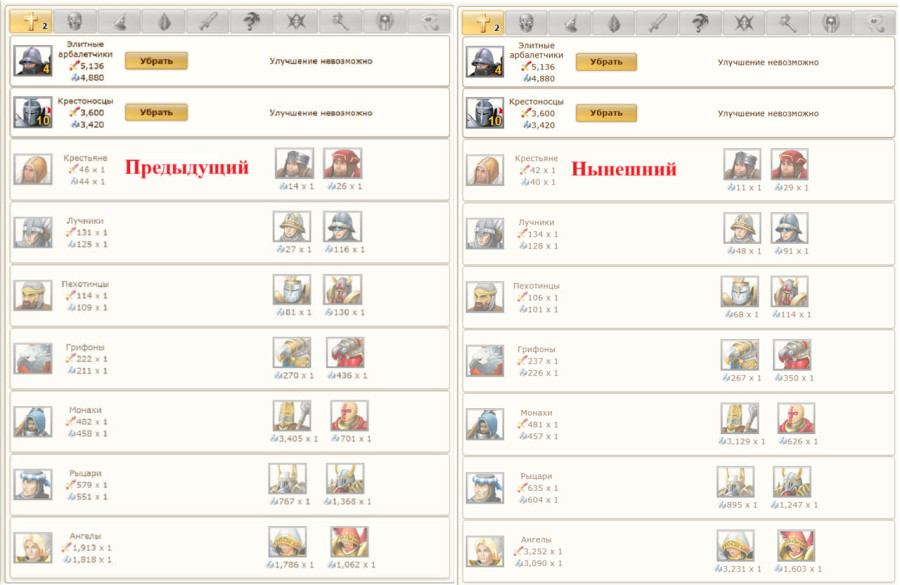This screenshot has height=585, width=900.
Task: Select the upgrade portrait above 27 x 1
Action: [292, 226]
